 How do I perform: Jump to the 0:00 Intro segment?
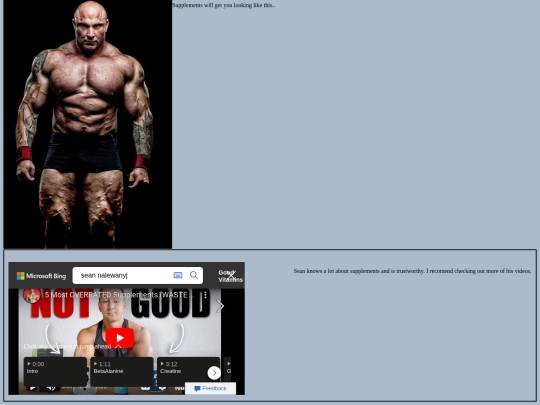[x=55, y=372]
